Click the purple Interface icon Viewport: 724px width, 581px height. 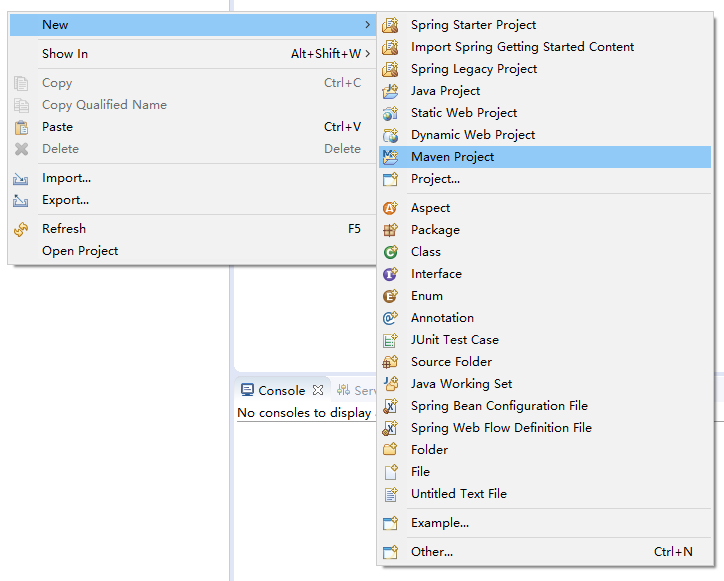[x=390, y=274]
